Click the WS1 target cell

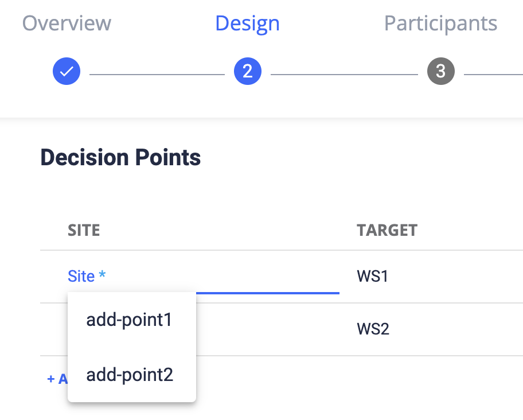[x=373, y=276]
